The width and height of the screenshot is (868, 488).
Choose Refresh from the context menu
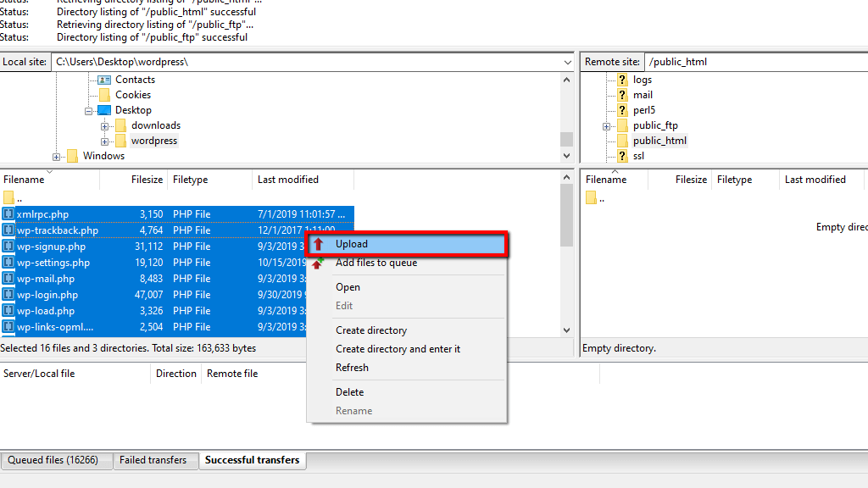(407, 368)
